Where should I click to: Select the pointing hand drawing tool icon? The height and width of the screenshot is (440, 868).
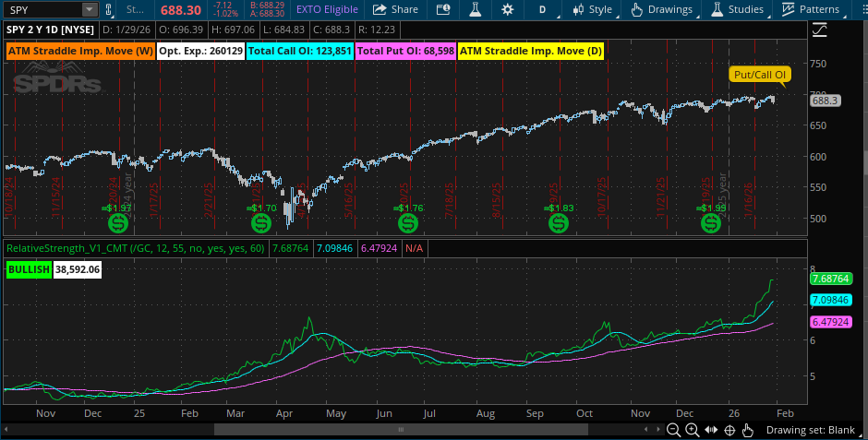coord(748,430)
